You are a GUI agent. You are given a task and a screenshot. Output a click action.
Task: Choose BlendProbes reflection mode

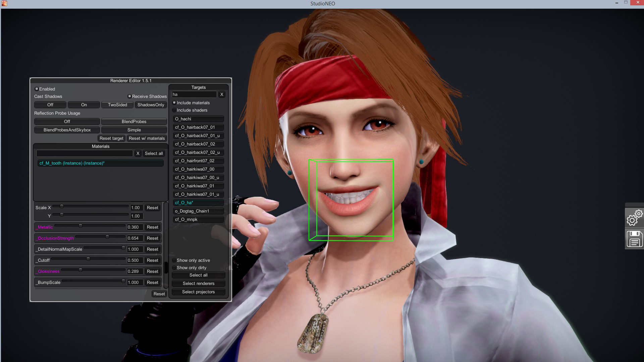(134, 121)
